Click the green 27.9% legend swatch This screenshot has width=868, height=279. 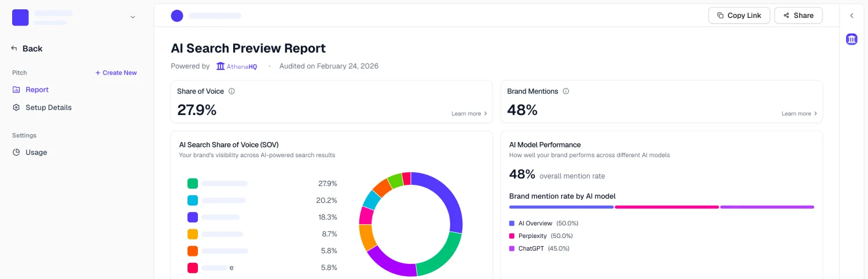tap(193, 183)
